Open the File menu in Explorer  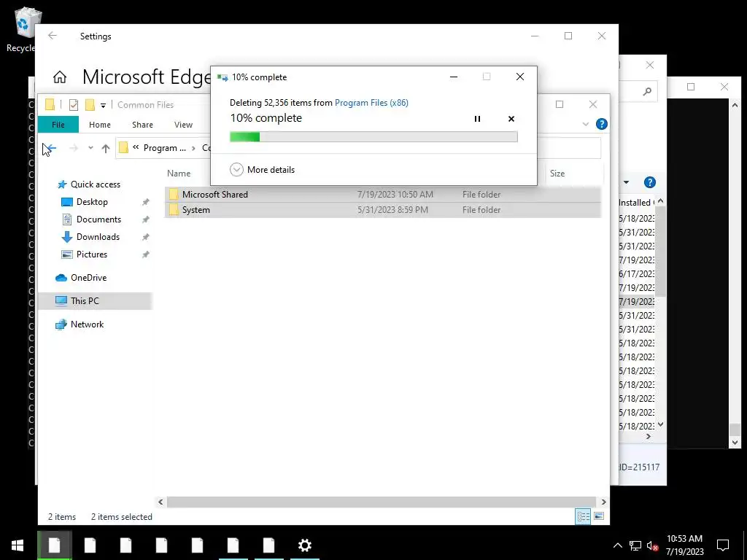point(58,125)
